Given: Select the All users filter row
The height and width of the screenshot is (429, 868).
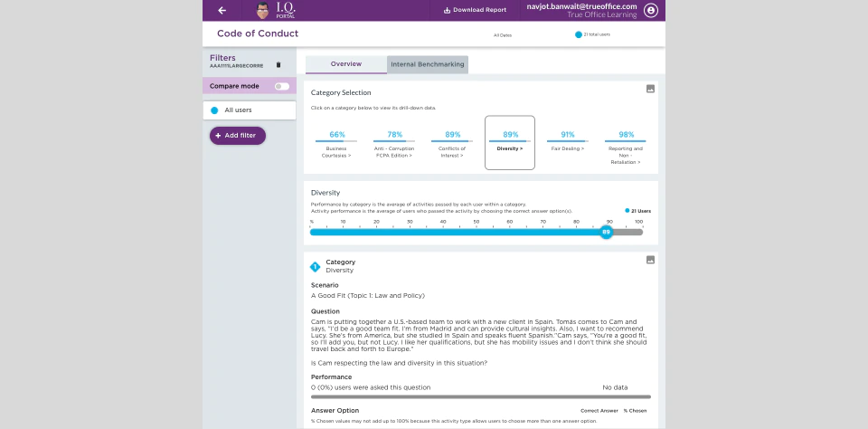Looking at the screenshot, I should (250, 110).
